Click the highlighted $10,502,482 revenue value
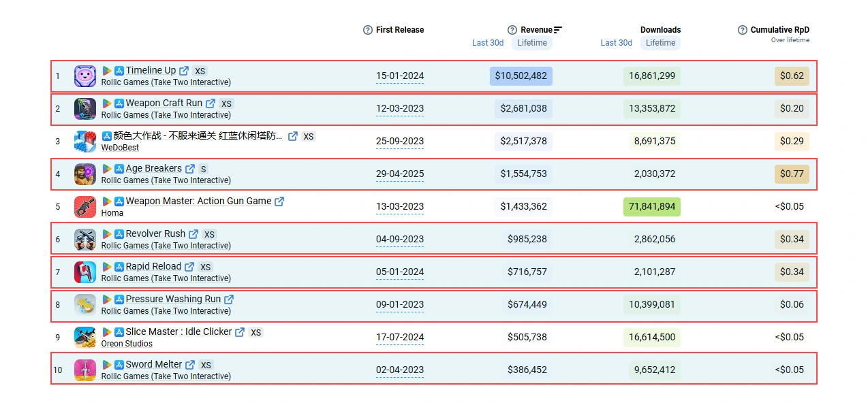 (521, 76)
